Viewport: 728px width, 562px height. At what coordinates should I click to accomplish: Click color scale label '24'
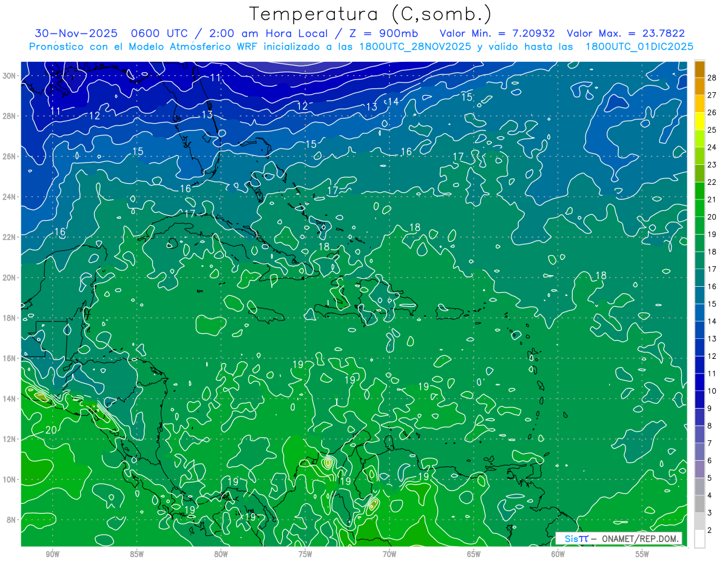(712, 147)
